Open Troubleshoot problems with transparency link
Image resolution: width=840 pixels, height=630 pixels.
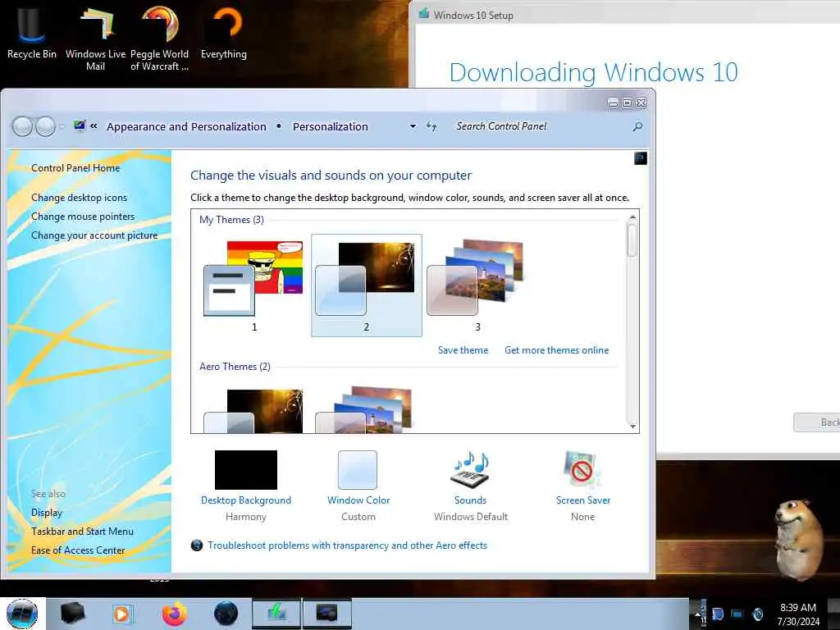coord(347,546)
